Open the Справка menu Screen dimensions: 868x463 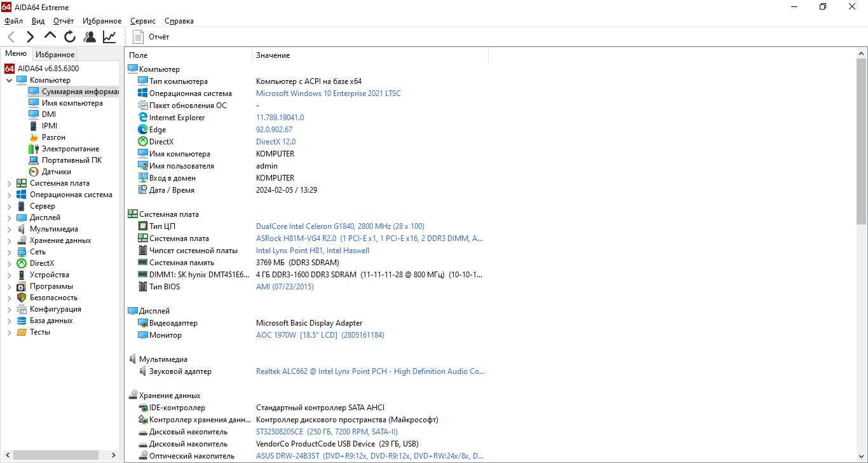179,21
